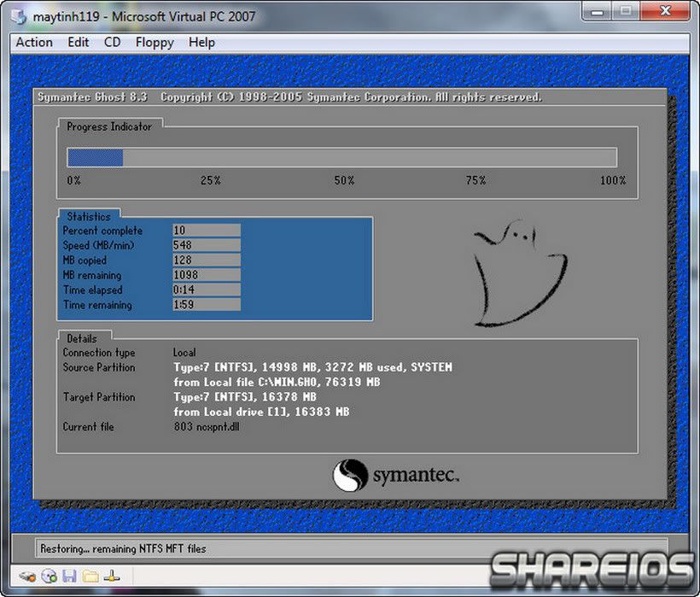Screen dimensions: 700x597
Task: Click the symantec wordmark text
Action: click(416, 475)
